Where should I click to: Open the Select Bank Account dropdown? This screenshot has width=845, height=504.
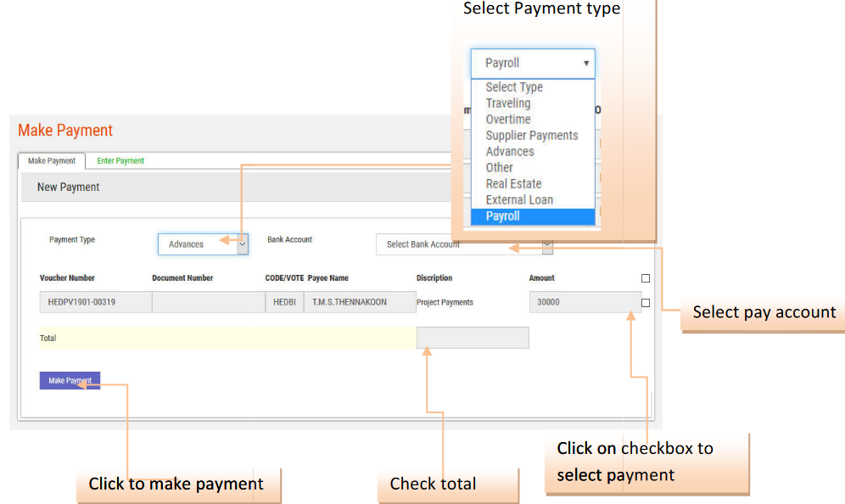point(464,244)
